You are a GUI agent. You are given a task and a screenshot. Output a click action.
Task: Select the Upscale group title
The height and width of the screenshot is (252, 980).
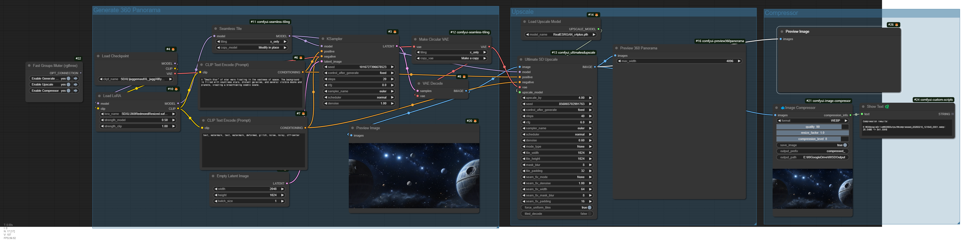[522, 12]
